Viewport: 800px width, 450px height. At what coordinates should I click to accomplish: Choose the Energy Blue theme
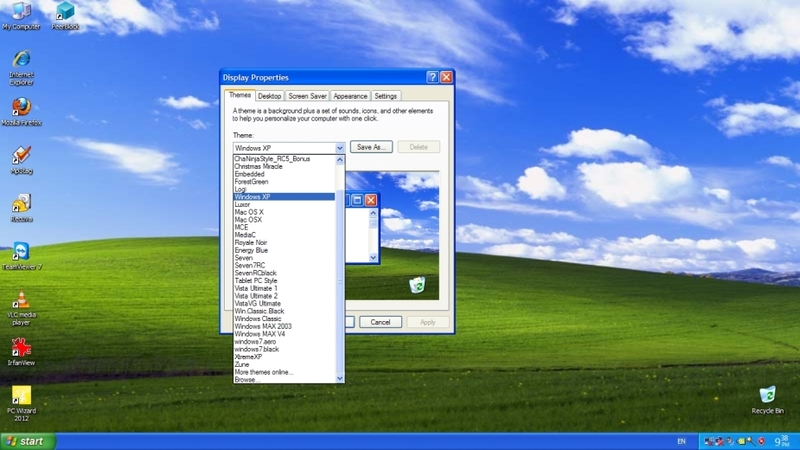(284, 251)
